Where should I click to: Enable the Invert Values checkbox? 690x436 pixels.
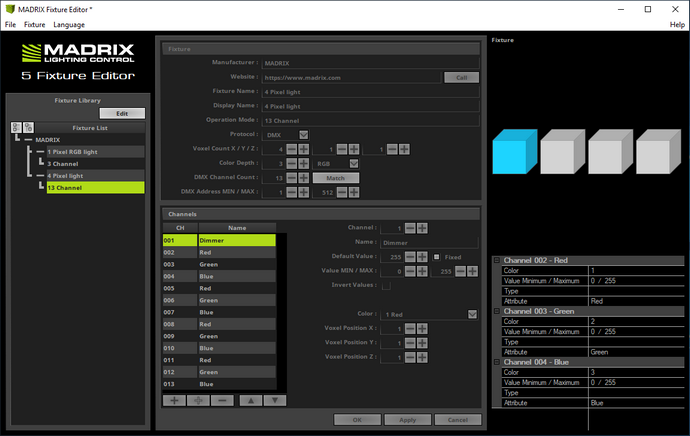point(386,286)
